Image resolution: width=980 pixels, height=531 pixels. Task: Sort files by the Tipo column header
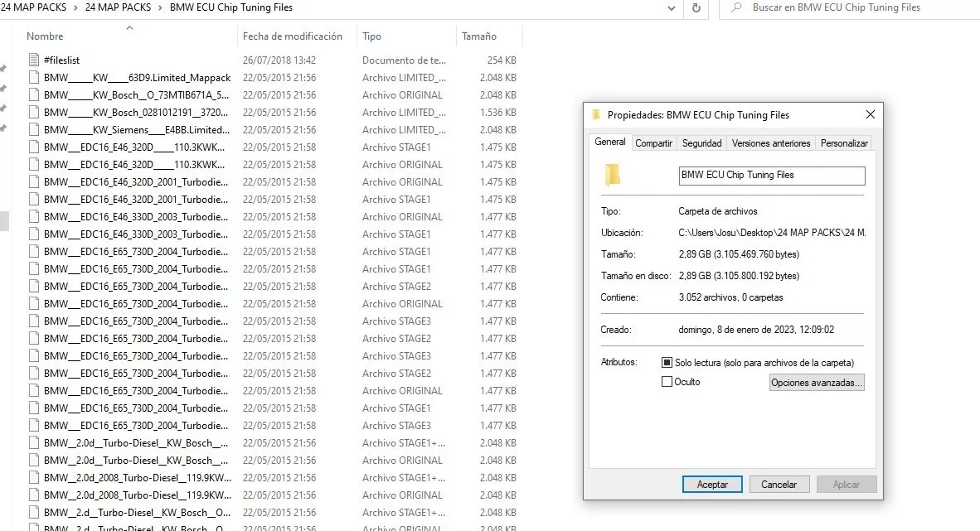(x=371, y=36)
